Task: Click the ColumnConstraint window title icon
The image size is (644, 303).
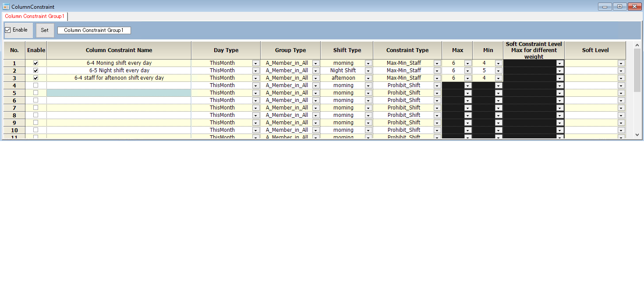Action: (x=6, y=7)
